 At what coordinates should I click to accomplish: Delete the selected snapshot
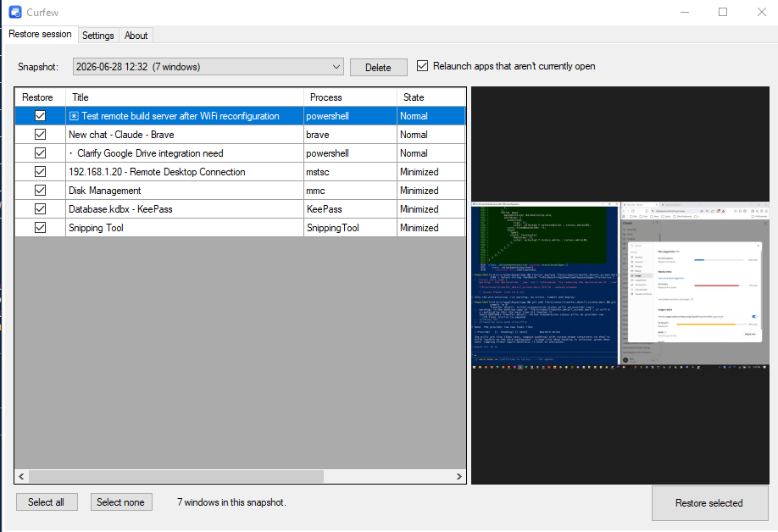pyautogui.click(x=379, y=68)
